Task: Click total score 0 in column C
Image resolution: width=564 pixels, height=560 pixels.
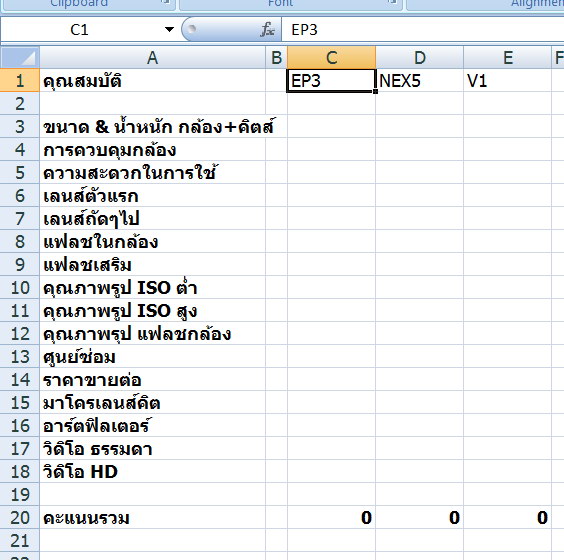Action: click(331, 518)
